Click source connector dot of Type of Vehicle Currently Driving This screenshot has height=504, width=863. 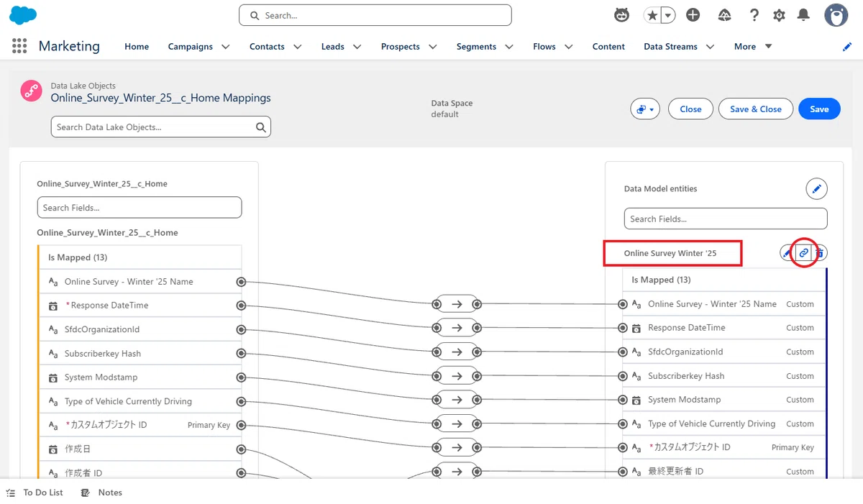(241, 401)
